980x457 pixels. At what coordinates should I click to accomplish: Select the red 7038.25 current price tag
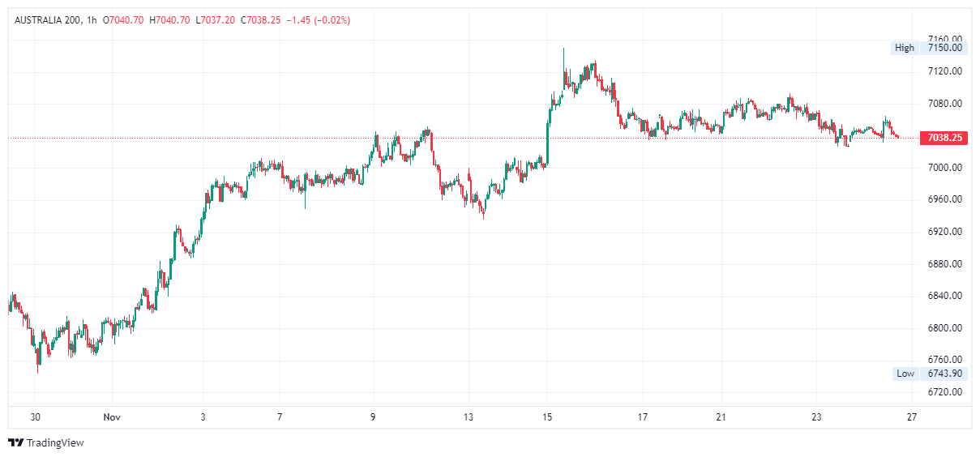point(944,138)
